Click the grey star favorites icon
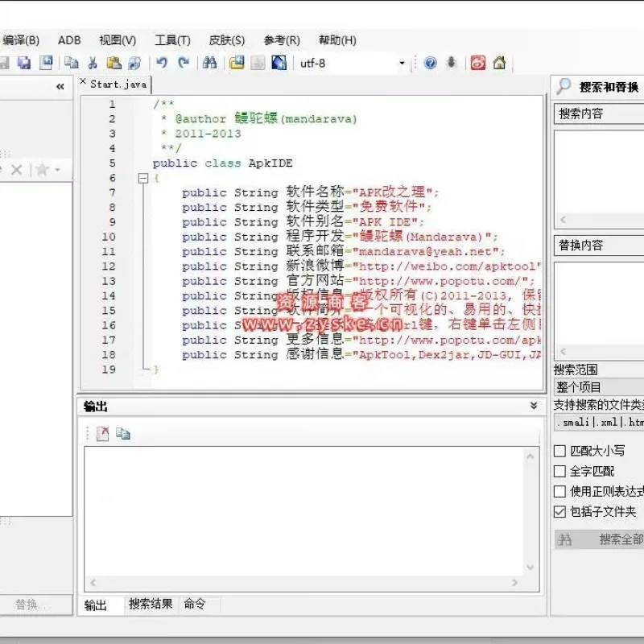The height and width of the screenshot is (644, 644). (43, 169)
